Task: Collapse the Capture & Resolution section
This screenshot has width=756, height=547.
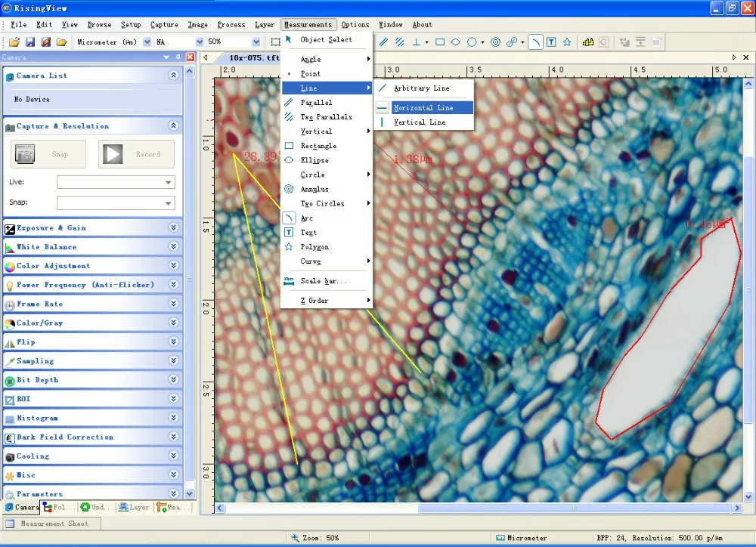Action: [173, 126]
